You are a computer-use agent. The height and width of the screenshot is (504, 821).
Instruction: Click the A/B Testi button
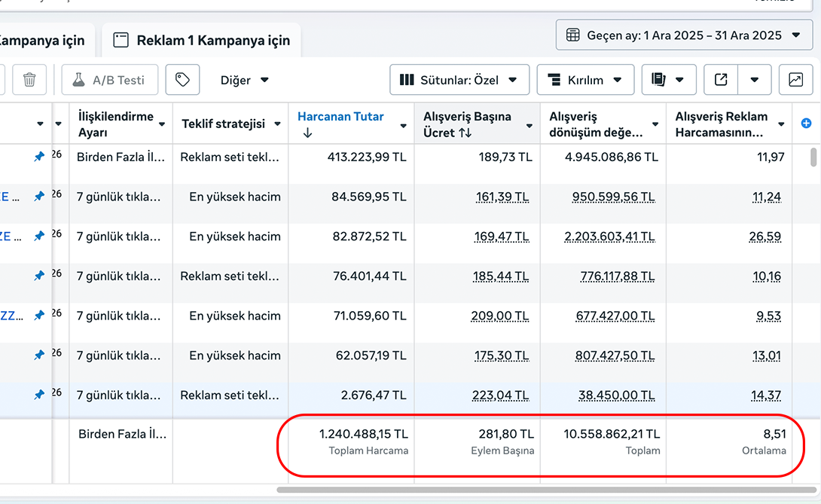(x=110, y=80)
